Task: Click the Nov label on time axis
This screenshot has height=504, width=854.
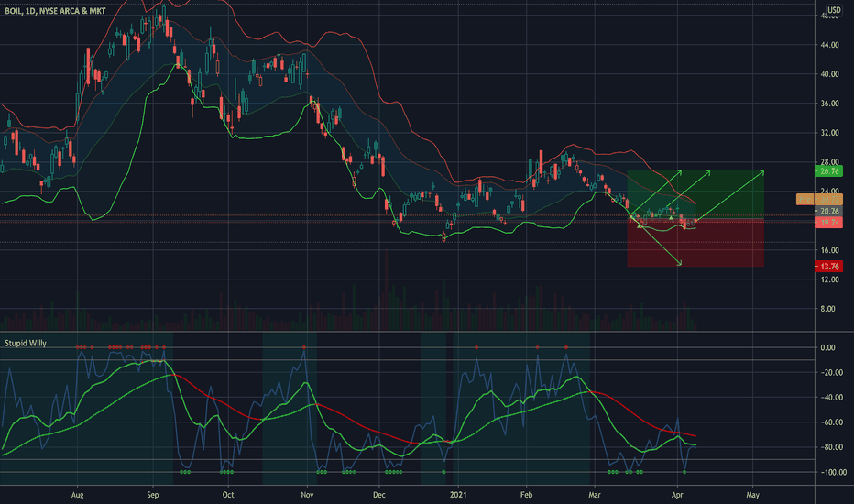Action: 307,495
